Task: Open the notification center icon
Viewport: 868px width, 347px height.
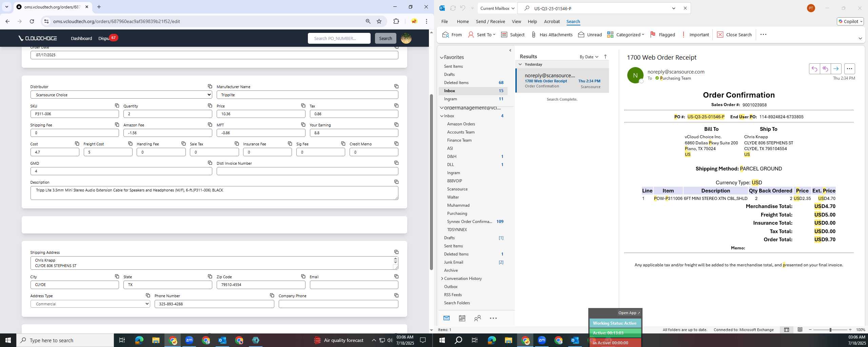Action: pyautogui.click(x=423, y=340)
